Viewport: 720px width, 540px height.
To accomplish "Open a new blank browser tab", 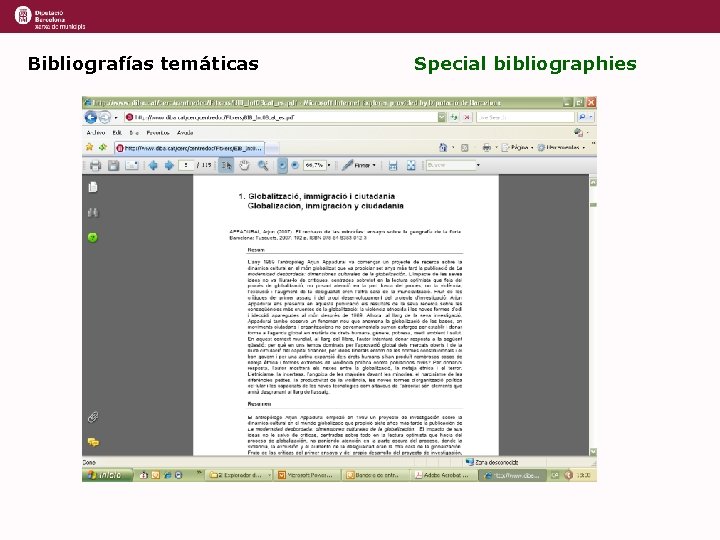I will pos(272,148).
